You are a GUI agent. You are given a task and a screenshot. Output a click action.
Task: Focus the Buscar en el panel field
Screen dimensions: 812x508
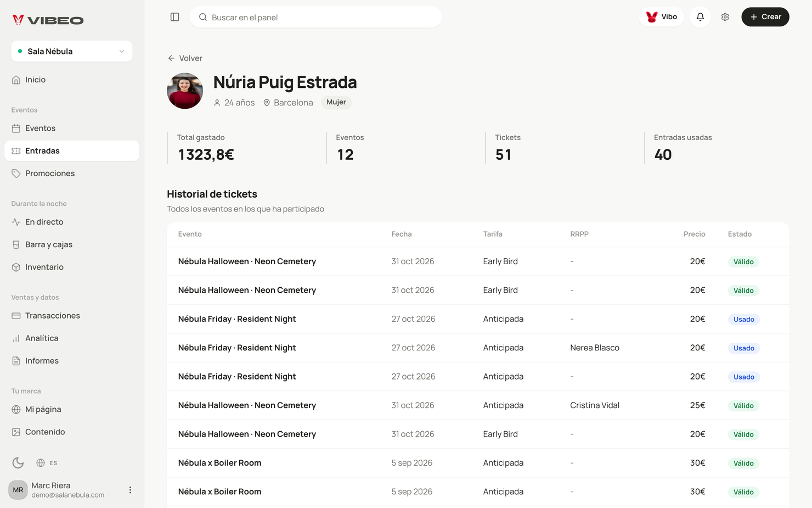[x=316, y=17]
